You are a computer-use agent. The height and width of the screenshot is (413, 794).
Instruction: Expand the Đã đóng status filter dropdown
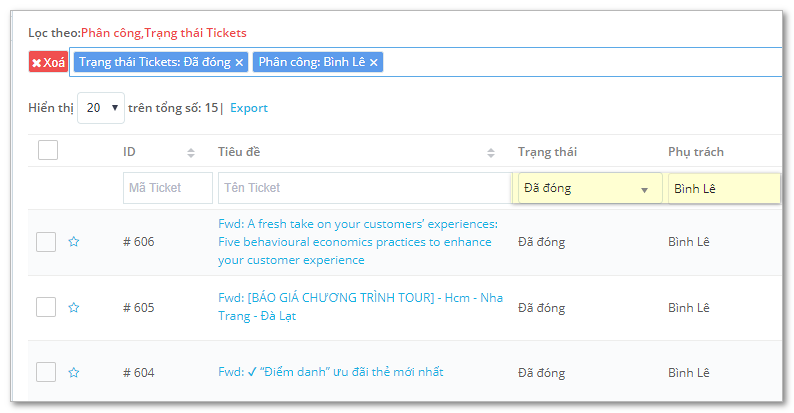[589, 188]
